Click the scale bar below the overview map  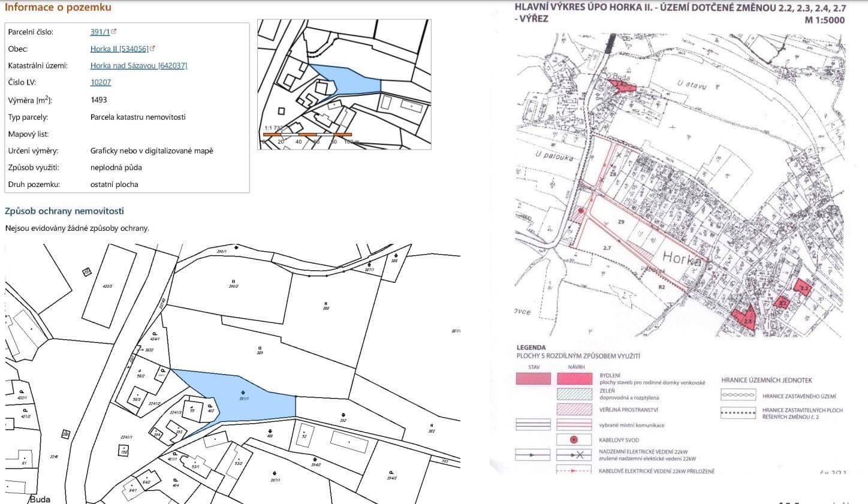307,135
